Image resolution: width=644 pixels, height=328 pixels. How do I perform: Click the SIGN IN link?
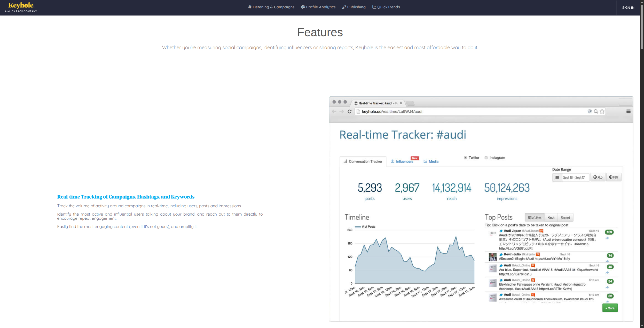coord(628,7)
